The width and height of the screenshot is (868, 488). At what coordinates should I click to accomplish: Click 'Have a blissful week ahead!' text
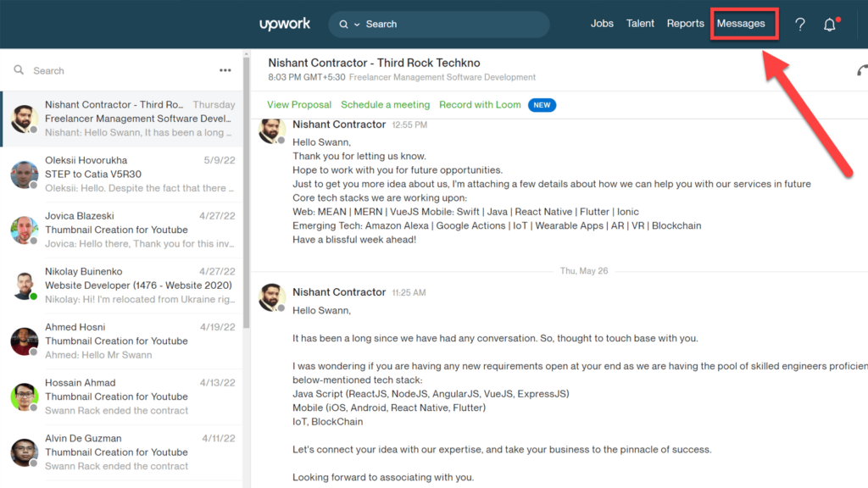pos(354,240)
